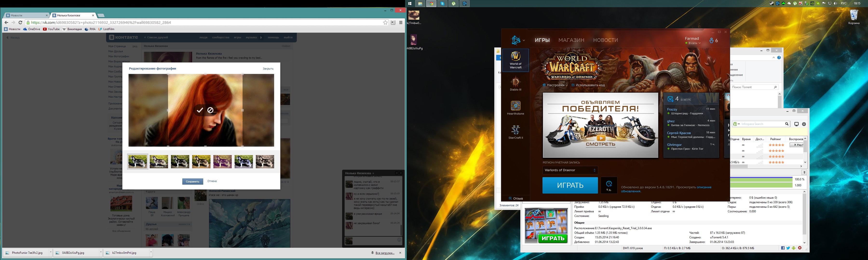Click the update clock icon labeled 9 д.
Image resolution: width=868 pixels, height=260 pixels.
click(x=609, y=185)
